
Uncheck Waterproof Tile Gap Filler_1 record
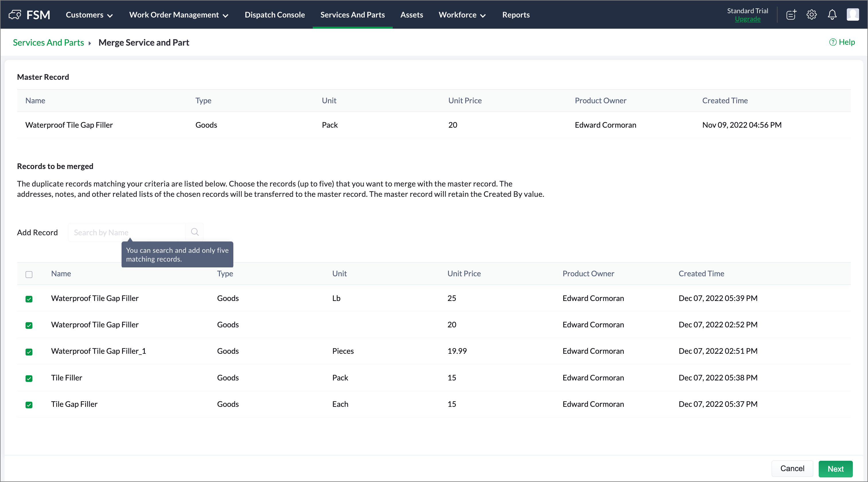pos(29,352)
